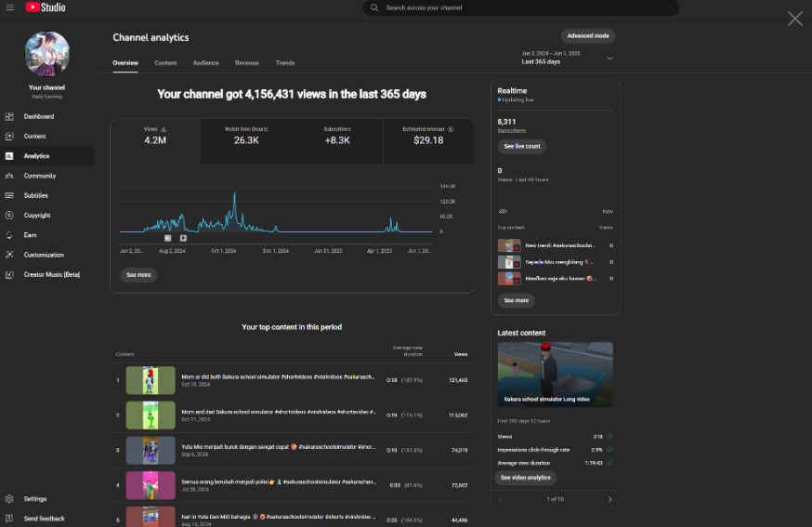Click the Content sidebar icon
The image size is (812, 527).
(x=9, y=137)
